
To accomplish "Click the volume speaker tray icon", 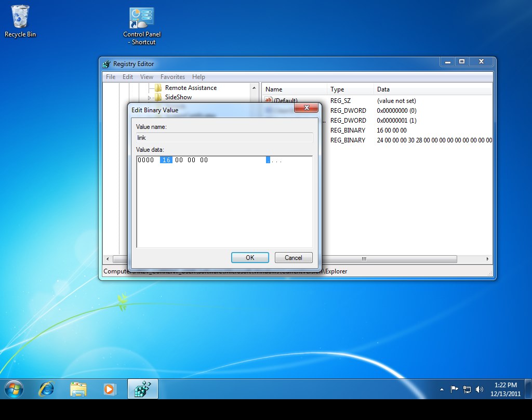I will point(480,389).
